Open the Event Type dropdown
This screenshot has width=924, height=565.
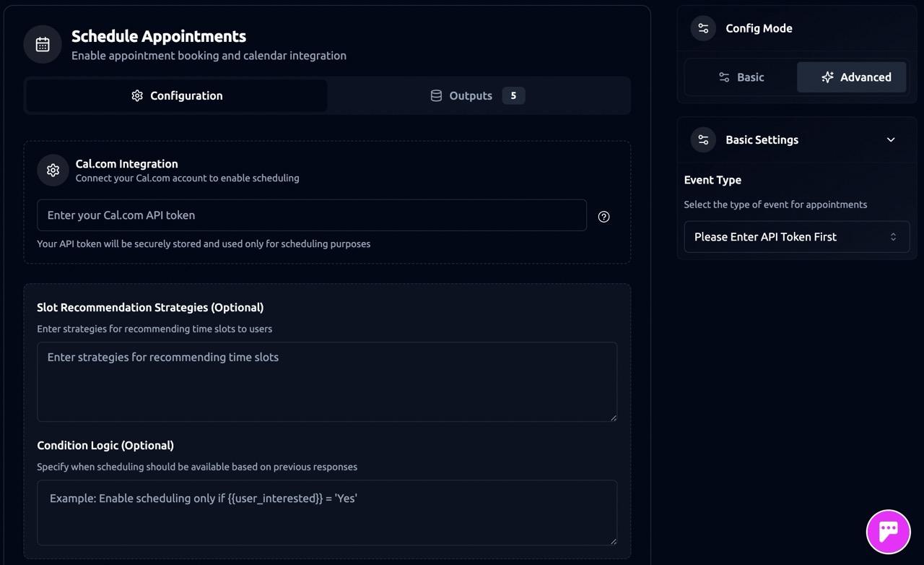[796, 237]
